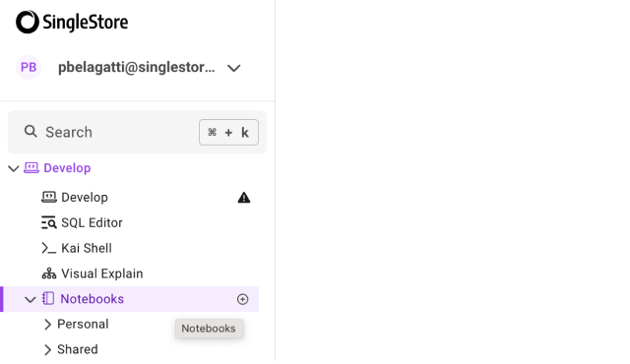Click the ⌘ + k shortcut badge

tap(228, 132)
